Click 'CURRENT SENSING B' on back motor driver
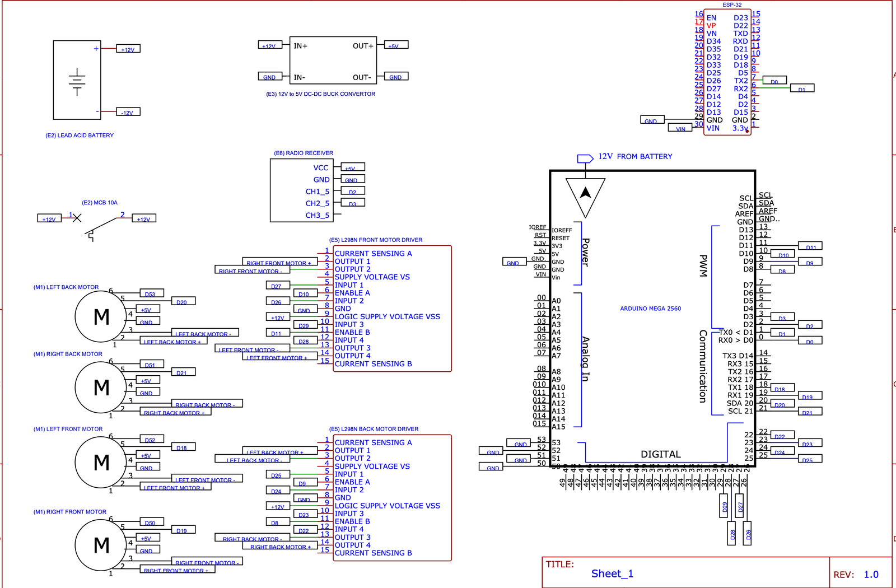896x588 pixels. pyautogui.click(x=374, y=553)
